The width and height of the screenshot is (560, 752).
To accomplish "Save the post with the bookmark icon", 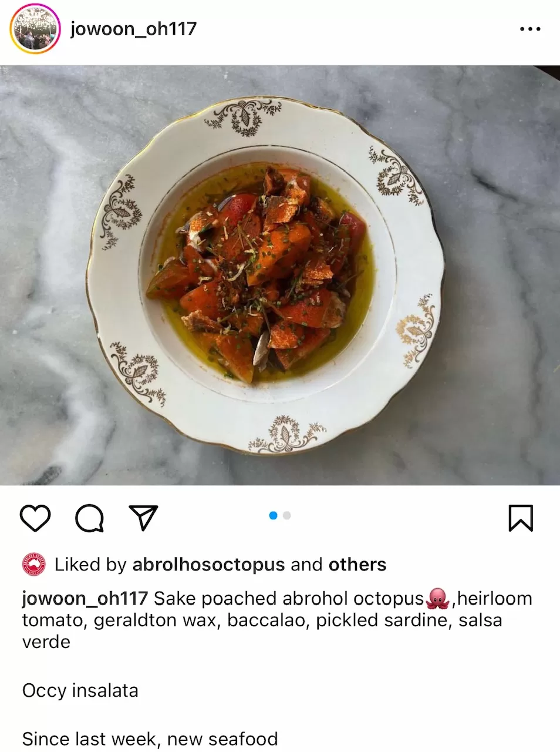I will tap(520, 518).
